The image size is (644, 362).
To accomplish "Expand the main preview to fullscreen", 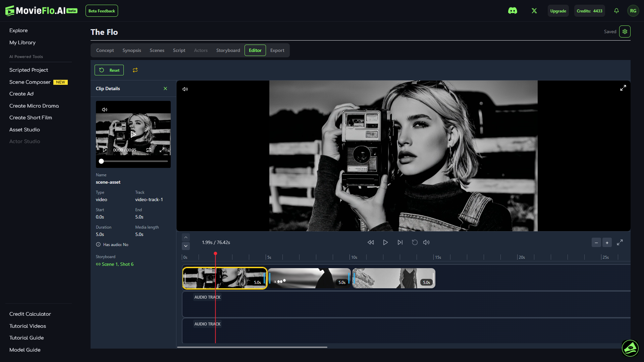I will point(623,88).
